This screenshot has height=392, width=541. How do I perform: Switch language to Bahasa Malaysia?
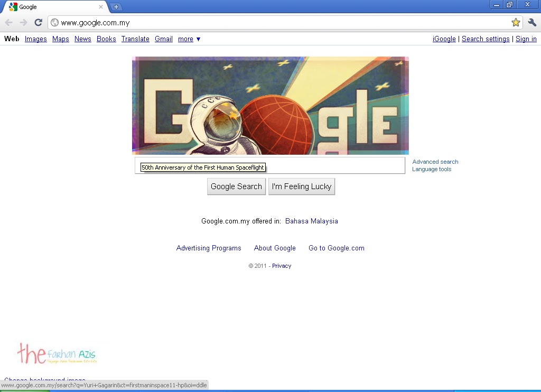(312, 221)
